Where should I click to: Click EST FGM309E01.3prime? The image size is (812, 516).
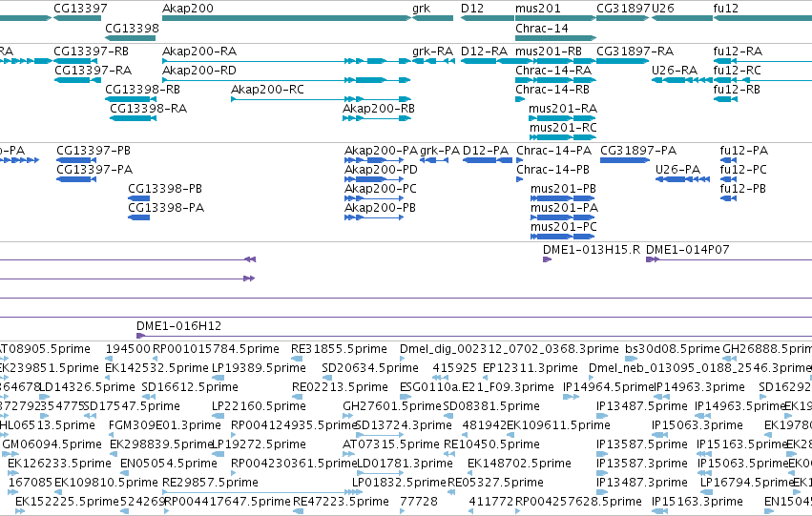(x=165, y=425)
